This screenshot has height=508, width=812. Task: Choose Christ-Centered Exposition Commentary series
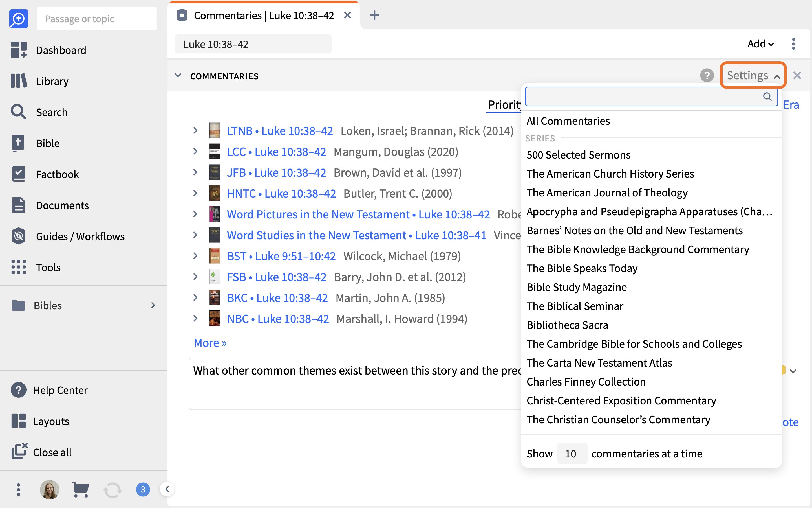pyautogui.click(x=621, y=400)
